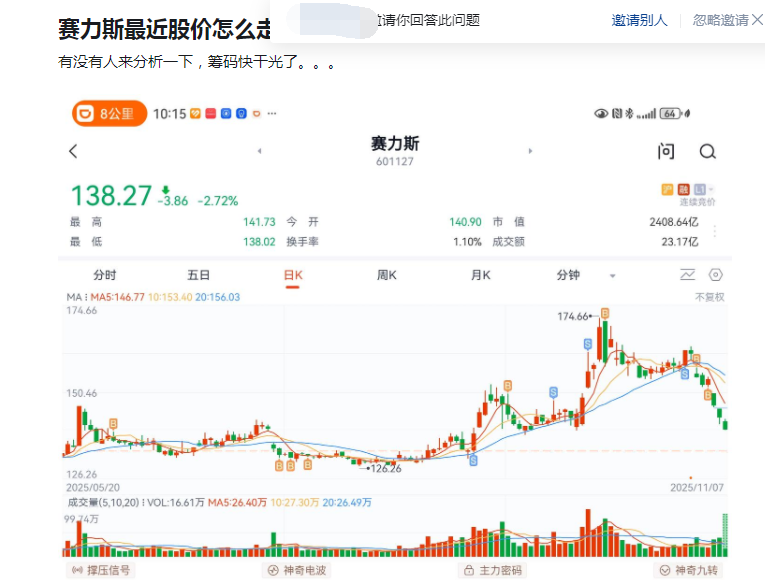Click the 主力密码 button
This screenshot has height=580, width=765.
(493, 570)
